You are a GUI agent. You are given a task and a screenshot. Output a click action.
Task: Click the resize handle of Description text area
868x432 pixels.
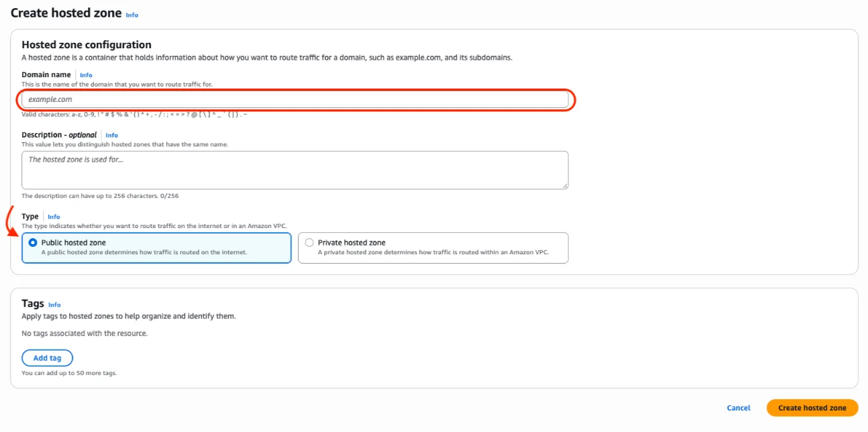tap(565, 185)
